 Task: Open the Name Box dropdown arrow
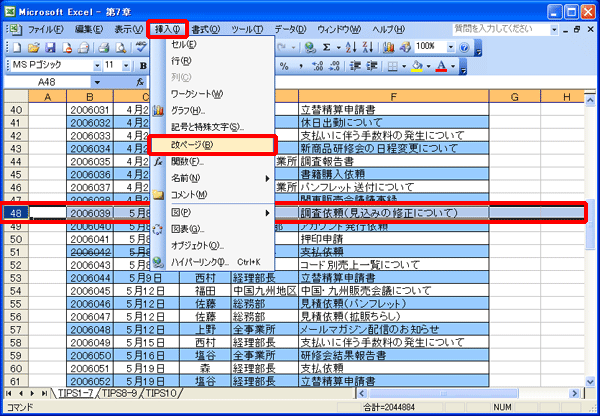(x=97, y=82)
